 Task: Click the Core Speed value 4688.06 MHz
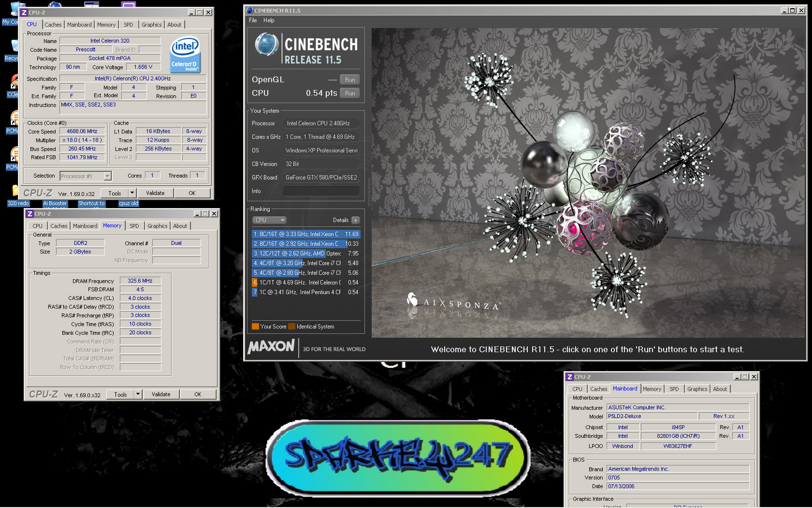pos(82,132)
